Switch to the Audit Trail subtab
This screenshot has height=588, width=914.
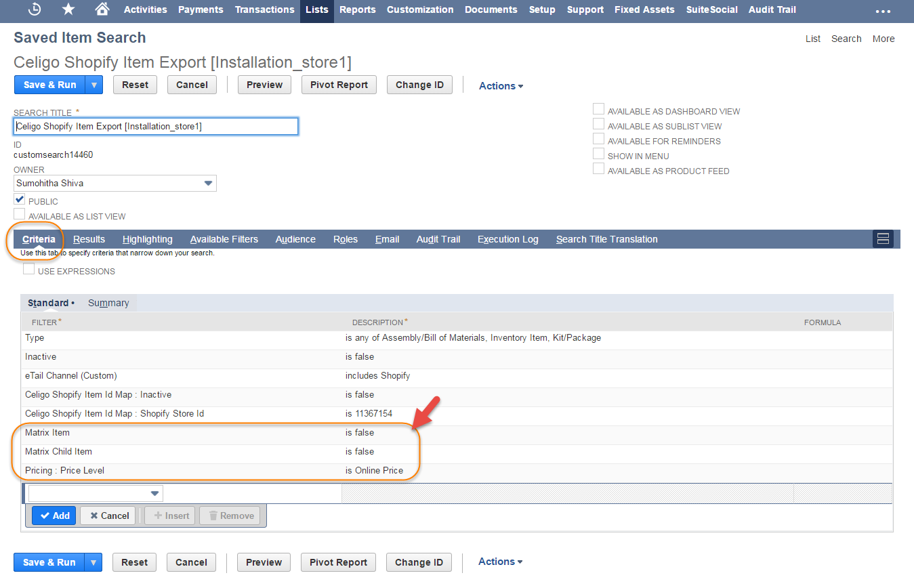click(438, 239)
